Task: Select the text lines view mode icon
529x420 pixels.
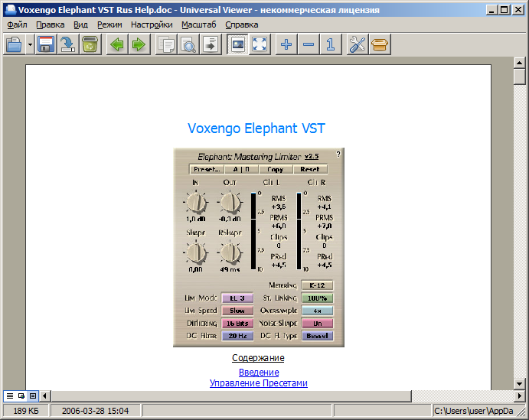Action: (x=10, y=396)
